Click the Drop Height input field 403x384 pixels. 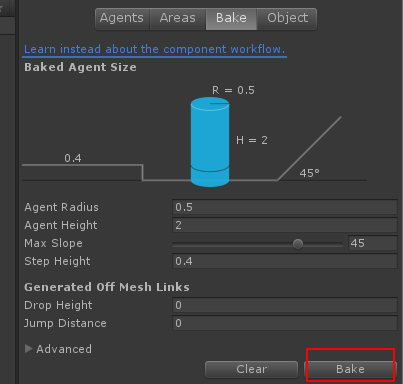click(x=285, y=305)
